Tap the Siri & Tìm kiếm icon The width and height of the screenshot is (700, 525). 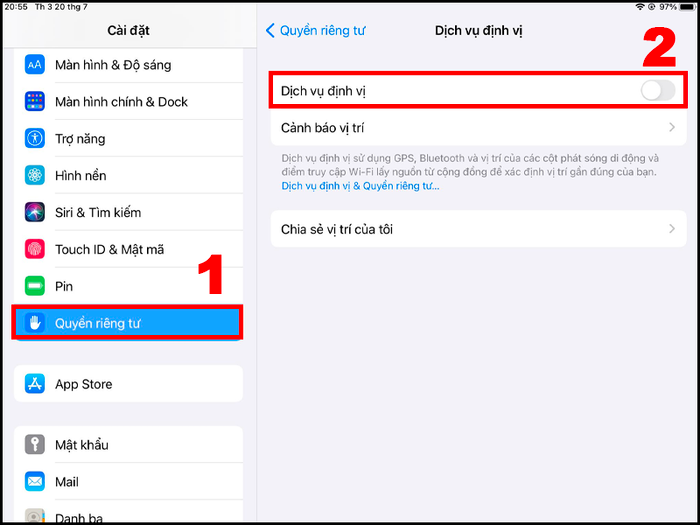(35, 212)
